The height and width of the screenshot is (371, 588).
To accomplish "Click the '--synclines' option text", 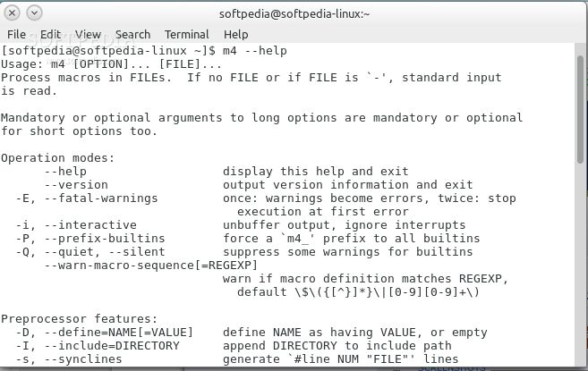I will click(83, 359).
